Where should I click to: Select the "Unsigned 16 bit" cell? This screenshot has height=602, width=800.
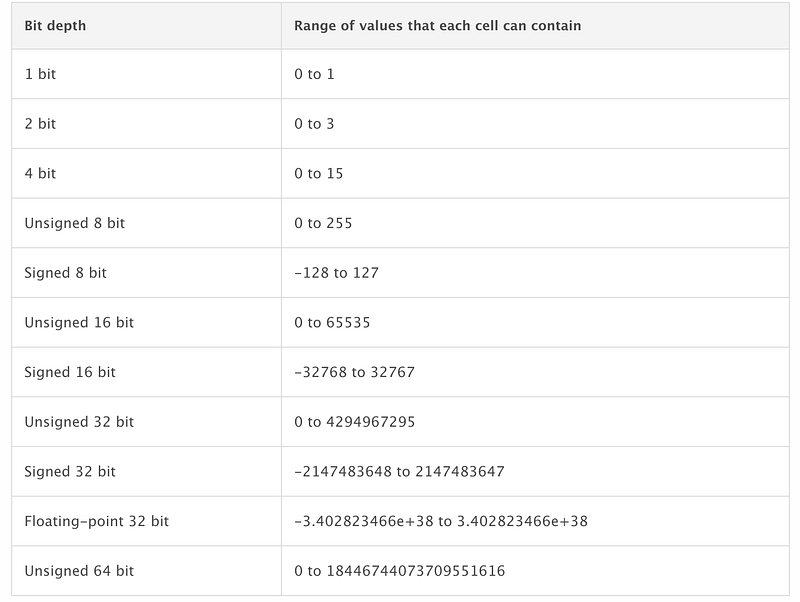point(78,323)
